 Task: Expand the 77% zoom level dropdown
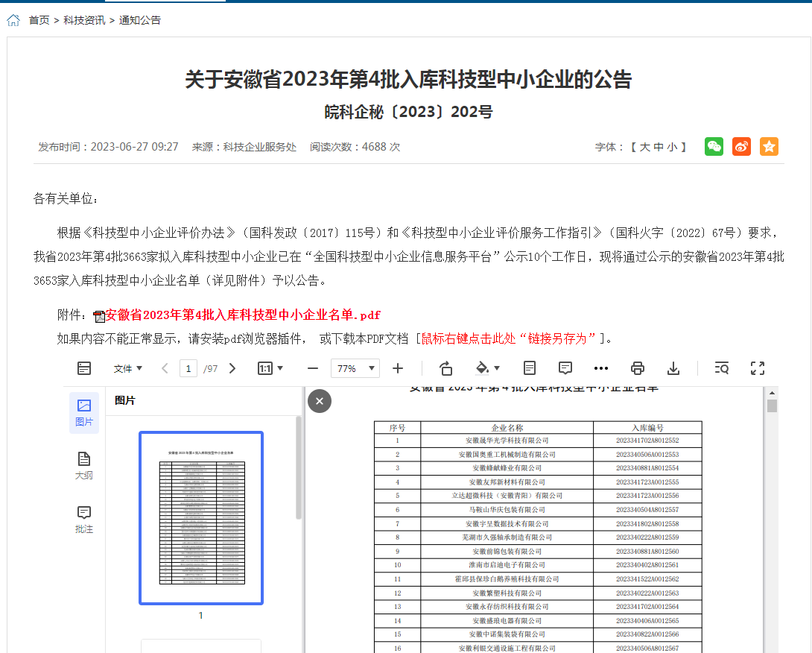355,368
